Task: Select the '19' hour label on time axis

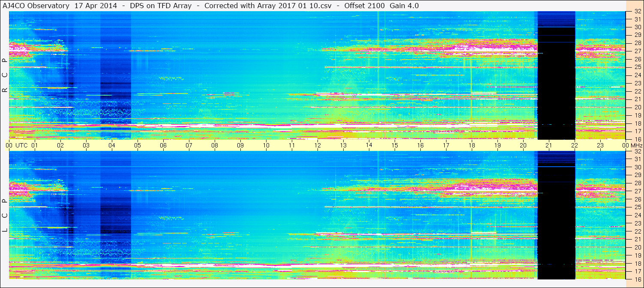Action: point(497,145)
